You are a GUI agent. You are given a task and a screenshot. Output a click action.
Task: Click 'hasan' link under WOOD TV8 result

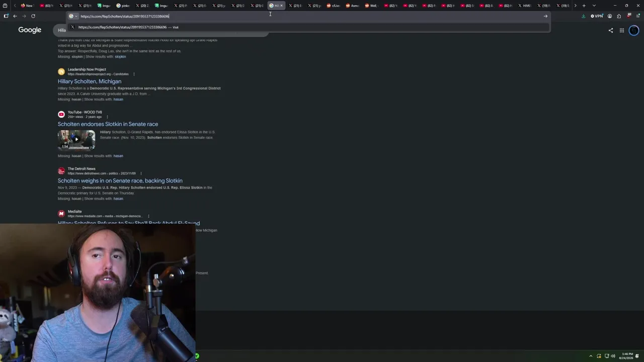[x=118, y=156]
